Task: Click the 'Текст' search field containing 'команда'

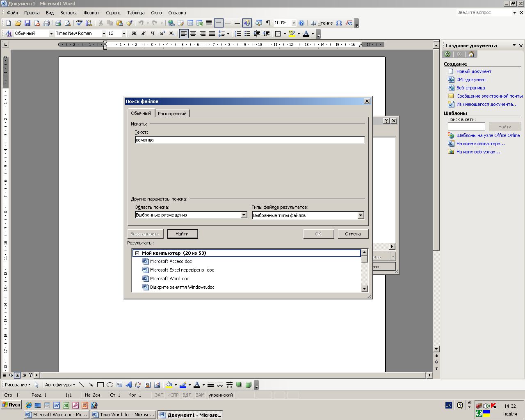Action: click(x=249, y=140)
